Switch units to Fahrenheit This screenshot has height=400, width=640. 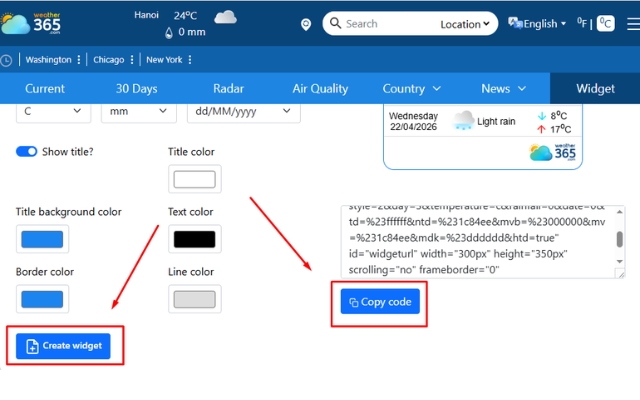point(582,23)
